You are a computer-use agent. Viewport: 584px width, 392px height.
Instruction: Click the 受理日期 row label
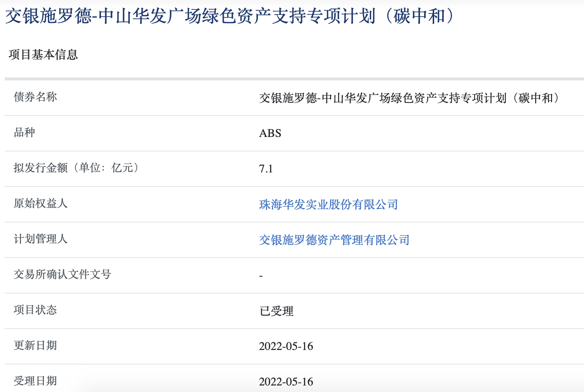point(37,381)
